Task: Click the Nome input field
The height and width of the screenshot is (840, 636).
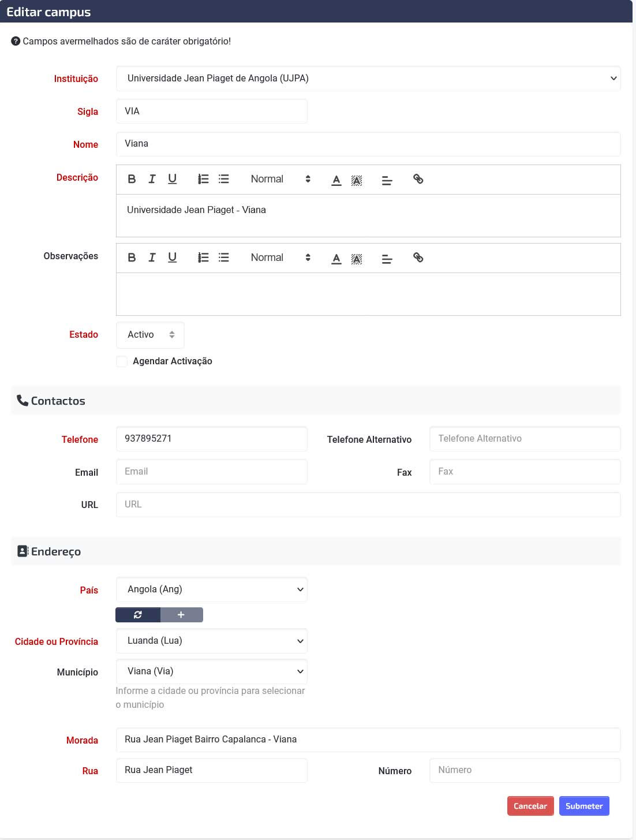Action: click(x=368, y=144)
